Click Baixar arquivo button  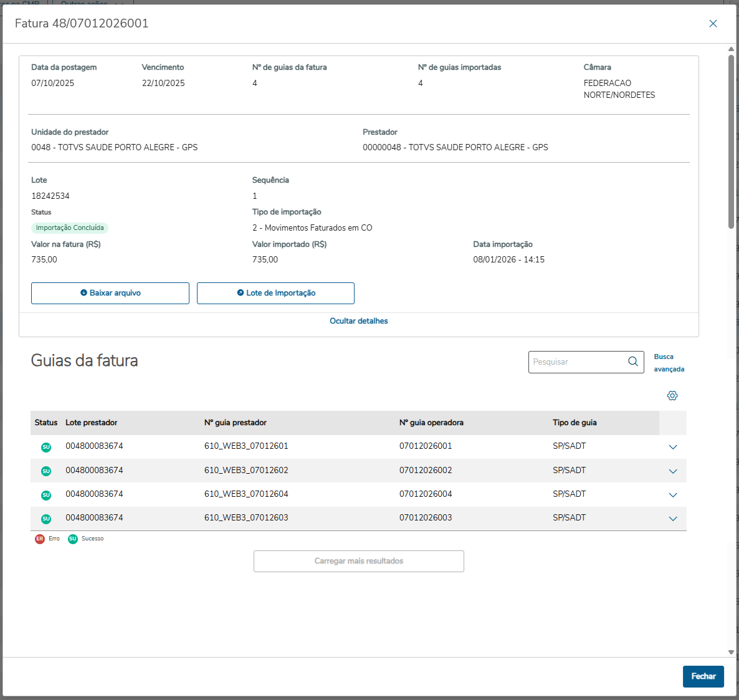tap(110, 293)
